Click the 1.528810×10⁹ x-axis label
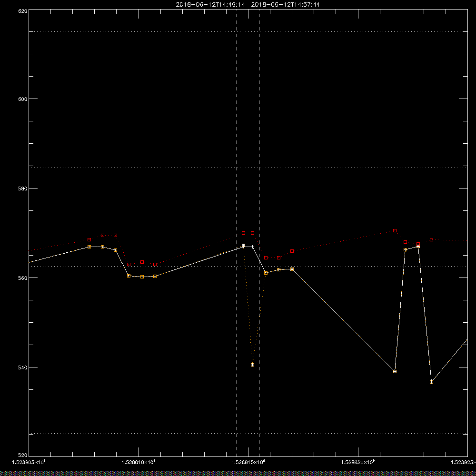This screenshot has height=476, width=476. pyautogui.click(x=139, y=462)
